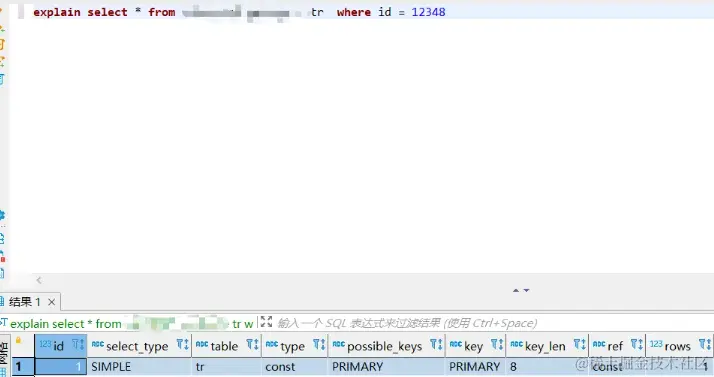Select the ref column header

coord(617,346)
